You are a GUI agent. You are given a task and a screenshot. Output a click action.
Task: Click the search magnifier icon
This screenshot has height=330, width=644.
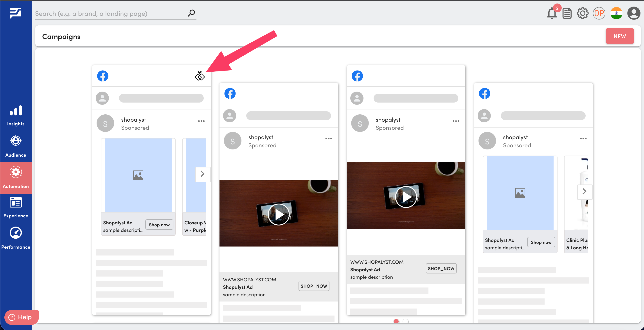pos(191,13)
